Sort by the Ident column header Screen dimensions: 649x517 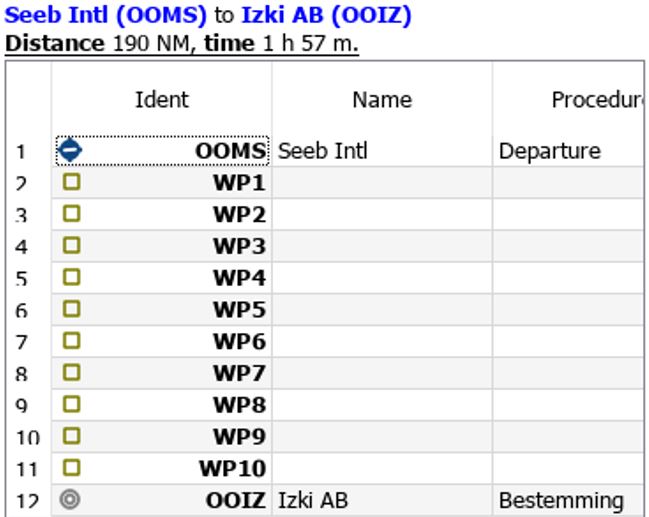point(162,99)
